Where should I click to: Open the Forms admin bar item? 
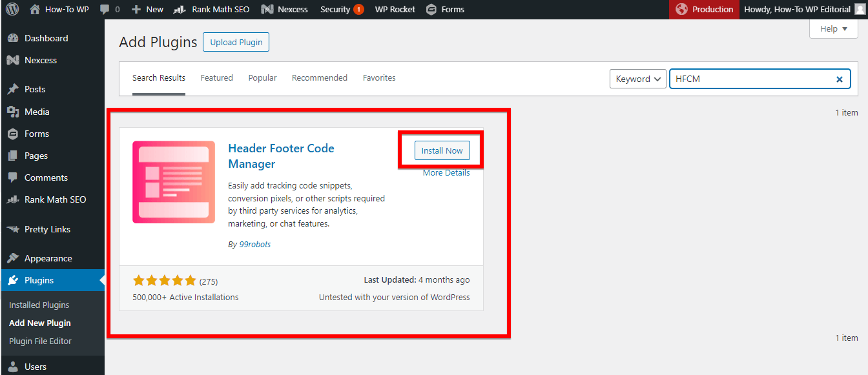tap(445, 10)
